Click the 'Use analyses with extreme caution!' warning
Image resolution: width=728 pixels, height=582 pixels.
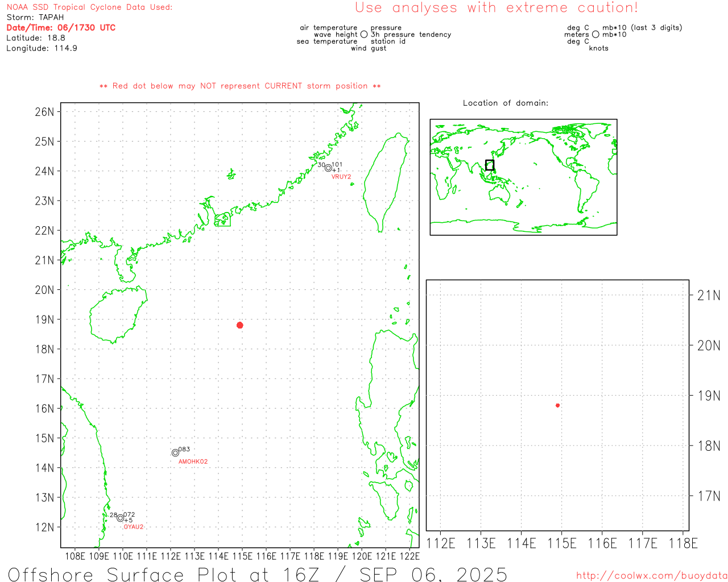[x=497, y=7]
